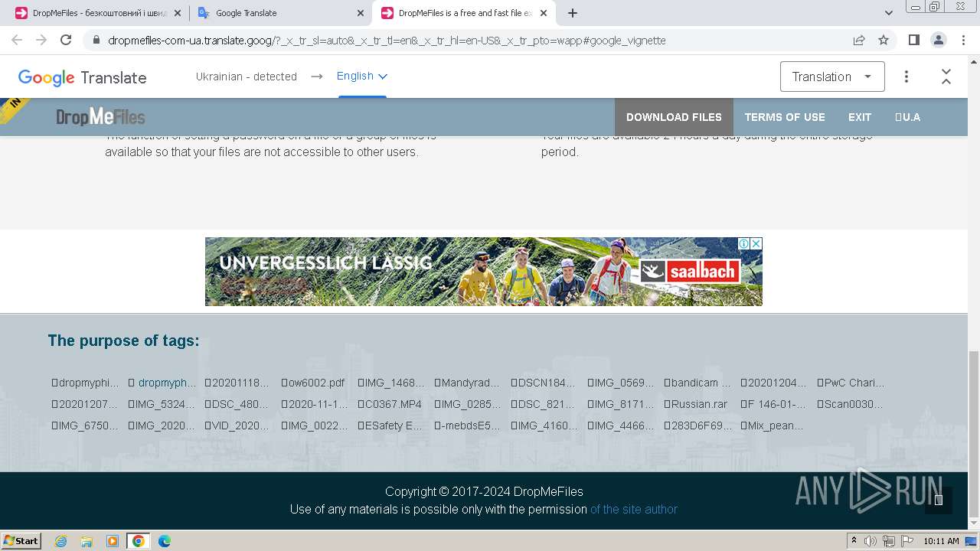Open Microsoft Edge from the taskbar
The width and height of the screenshot is (980, 551).
click(x=164, y=541)
